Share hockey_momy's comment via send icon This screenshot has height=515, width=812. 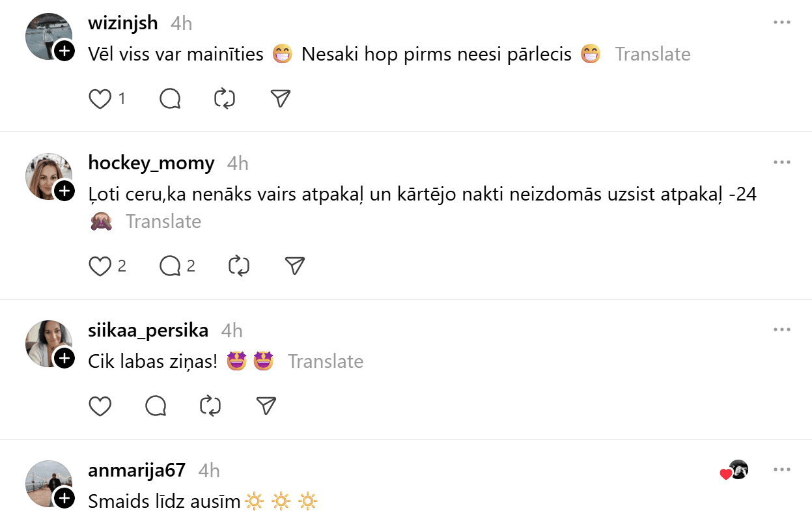(295, 266)
